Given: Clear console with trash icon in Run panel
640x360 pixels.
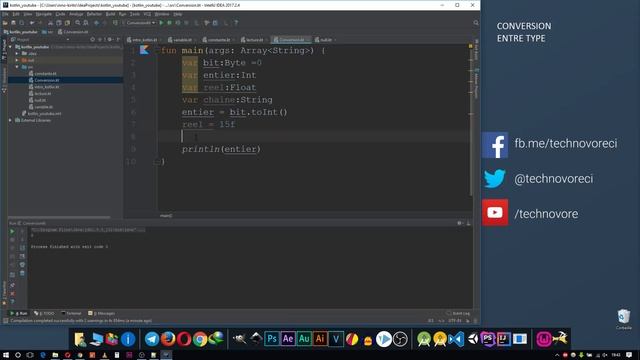Looking at the screenshot, I should point(22,273).
